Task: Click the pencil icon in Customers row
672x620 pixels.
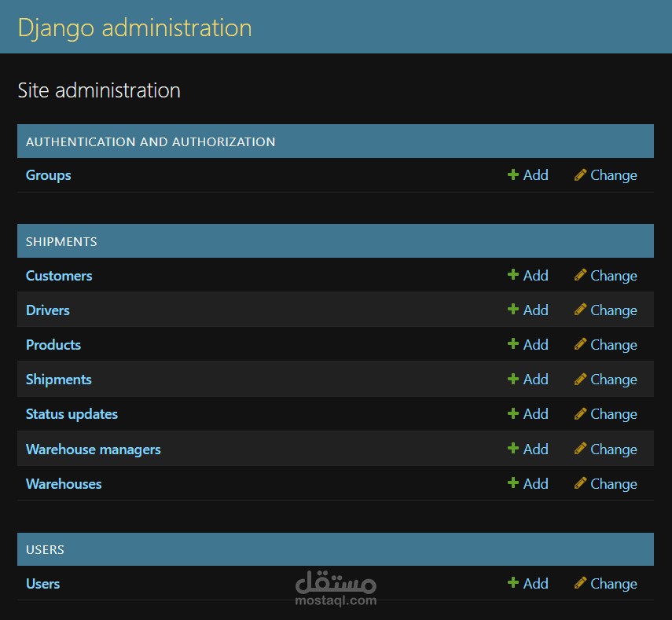Action: [x=580, y=275]
